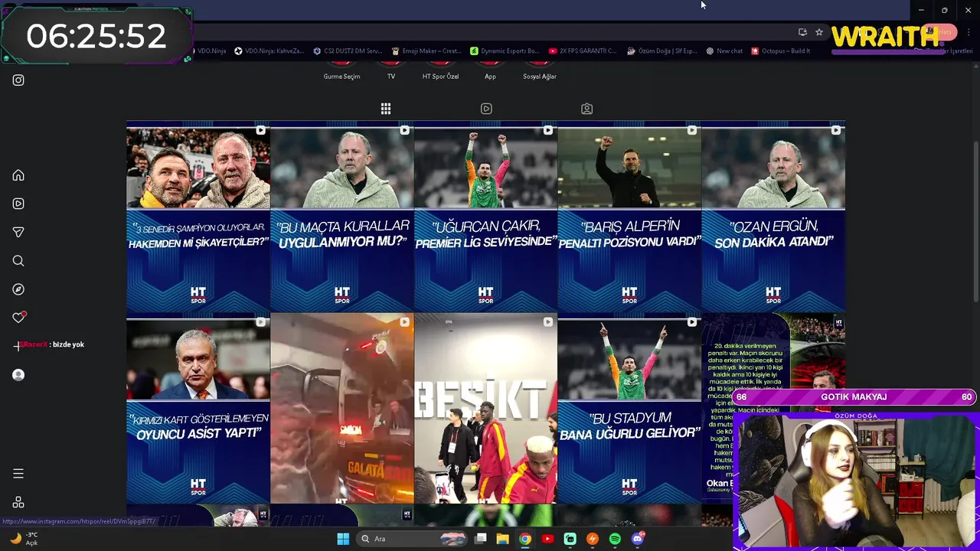
Task: Open the Beşiktaş tunnel players reel
Action: (485, 409)
